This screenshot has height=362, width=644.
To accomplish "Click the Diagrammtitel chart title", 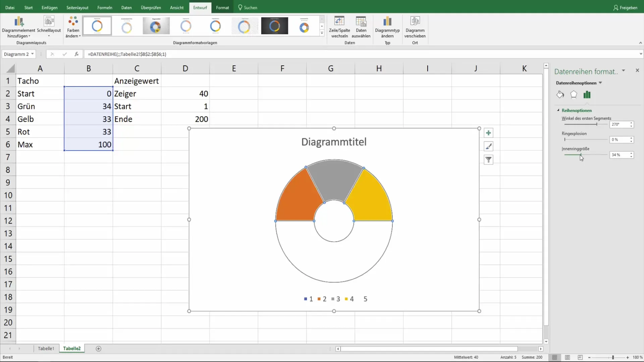I will (334, 142).
